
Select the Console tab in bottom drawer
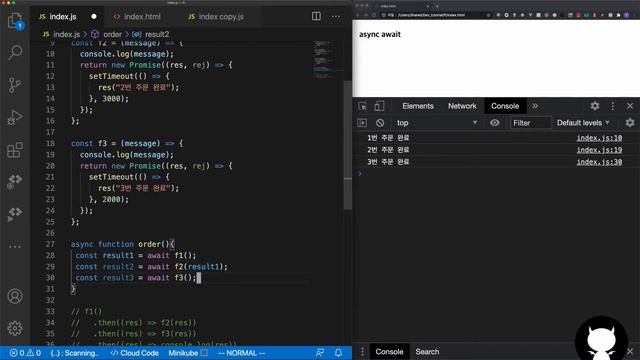389,352
